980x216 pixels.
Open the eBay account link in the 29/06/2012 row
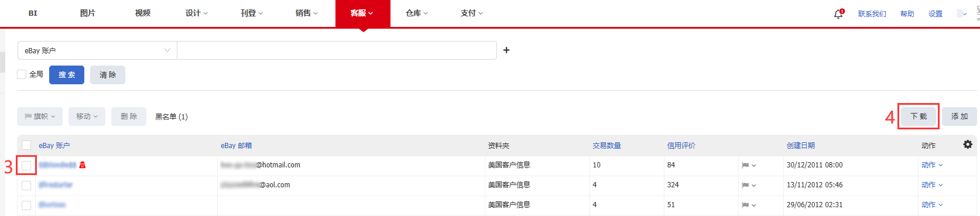pyautogui.click(x=53, y=205)
